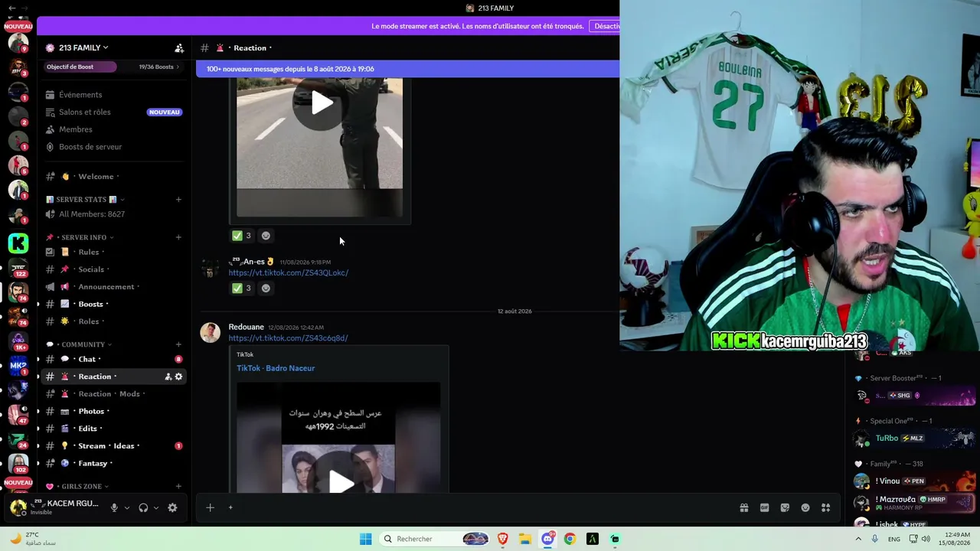Screen dimensions: 980x551
Task: Open the apps launcher icon in message bar
Action: pos(825,507)
